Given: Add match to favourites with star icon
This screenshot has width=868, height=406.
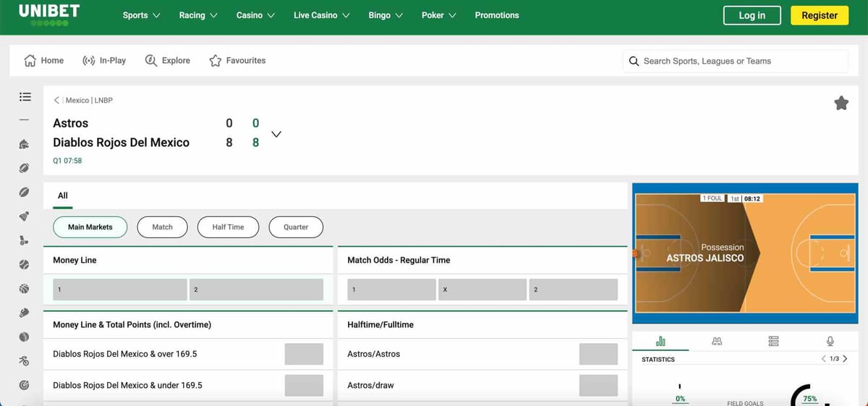Looking at the screenshot, I should 841,103.
